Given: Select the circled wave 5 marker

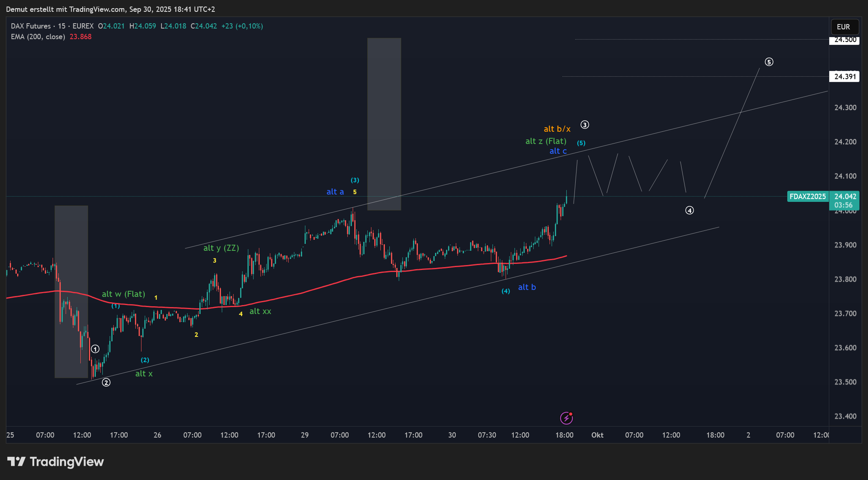Looking at the screenshot, I should point(769,62).
